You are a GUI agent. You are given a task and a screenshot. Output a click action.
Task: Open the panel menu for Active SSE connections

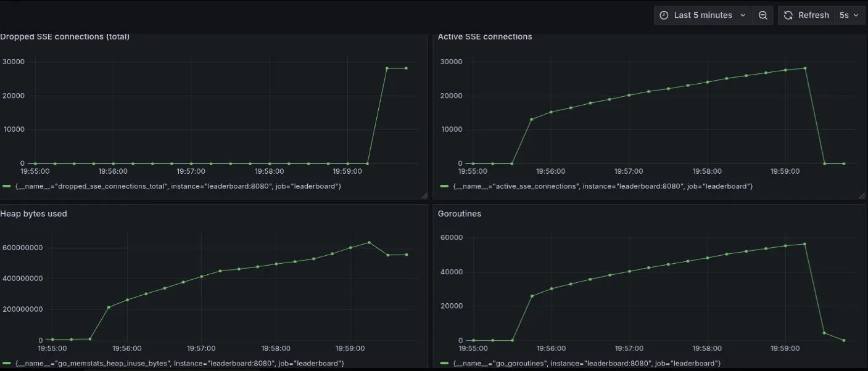pyautogui.click(x=484, y=36)
